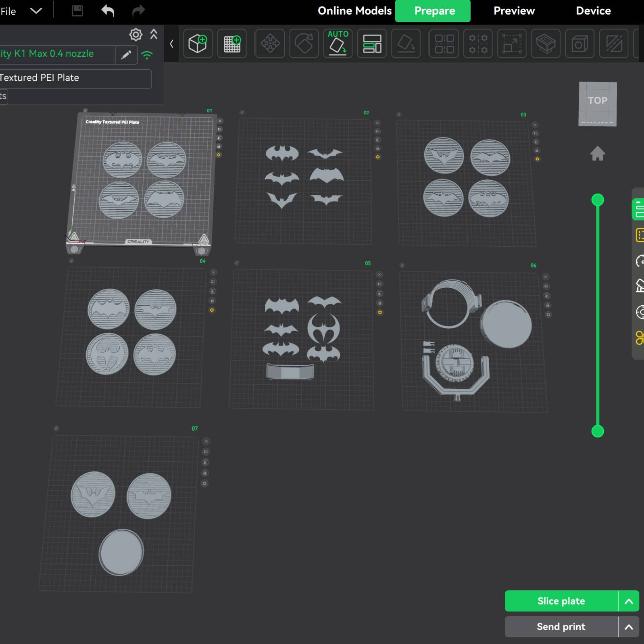
Task: Click the Arrange all objects icon
Action: click(x=372, y=44)
